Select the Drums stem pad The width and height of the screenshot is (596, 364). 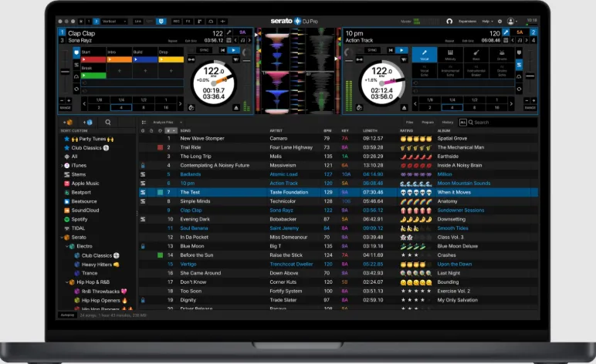[502, 55]
